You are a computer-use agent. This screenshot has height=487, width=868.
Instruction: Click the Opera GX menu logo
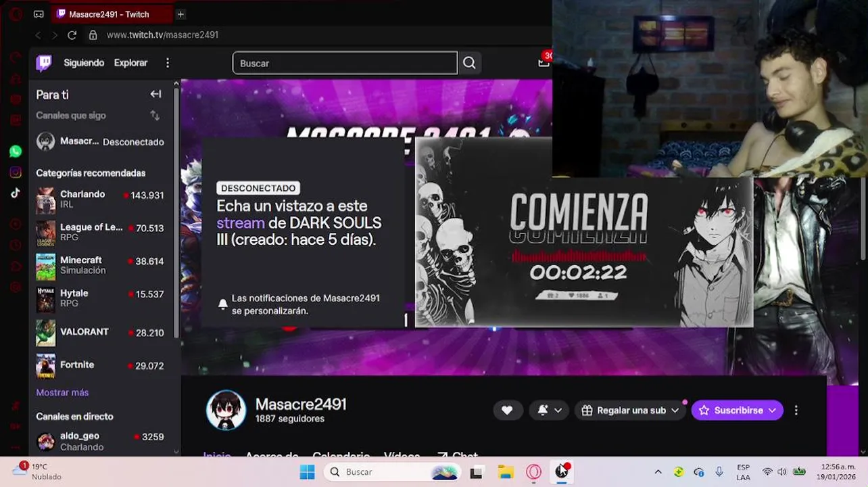click(15, 14)
